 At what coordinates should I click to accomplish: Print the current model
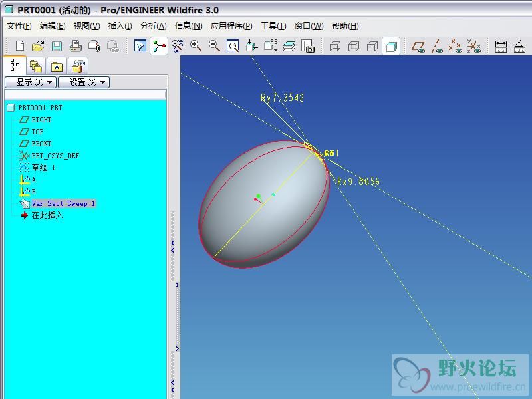[x=75, y=45]
